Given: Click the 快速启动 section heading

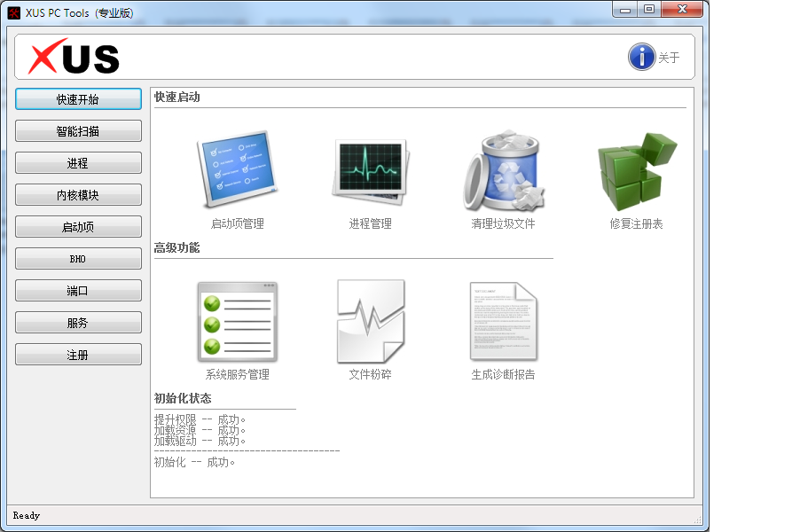Looking at the screenshot, I should coord(177,97).
